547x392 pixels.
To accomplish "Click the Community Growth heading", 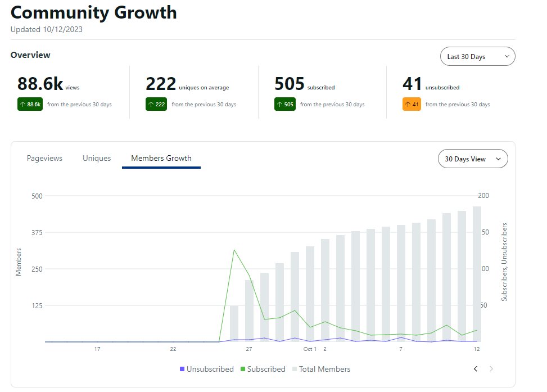I will pos(93,12).
